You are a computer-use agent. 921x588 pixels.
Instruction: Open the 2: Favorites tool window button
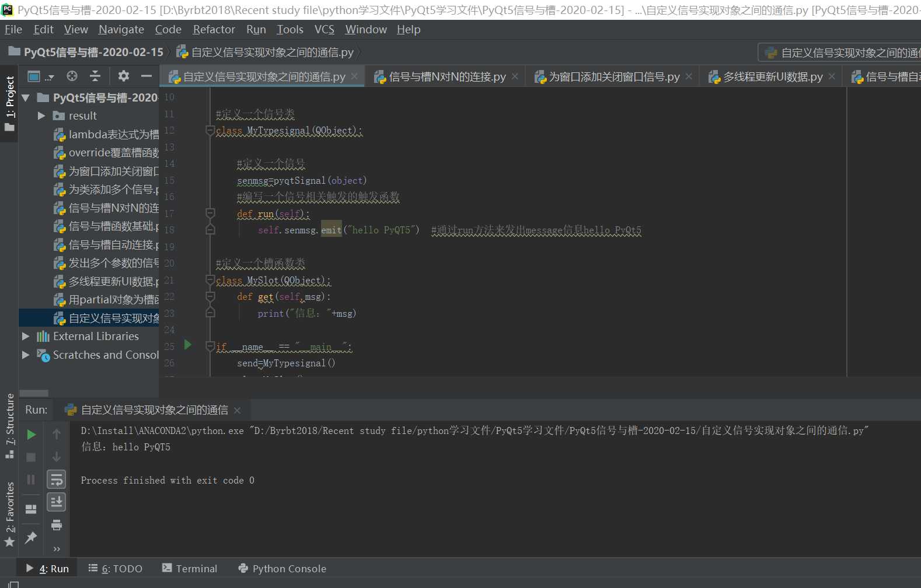click(x=9, y=514)
